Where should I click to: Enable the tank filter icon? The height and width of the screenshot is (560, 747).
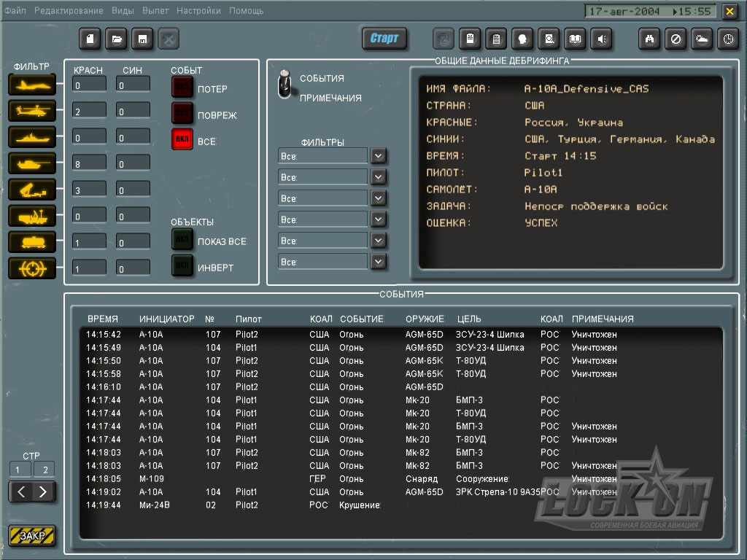point(32,163)
